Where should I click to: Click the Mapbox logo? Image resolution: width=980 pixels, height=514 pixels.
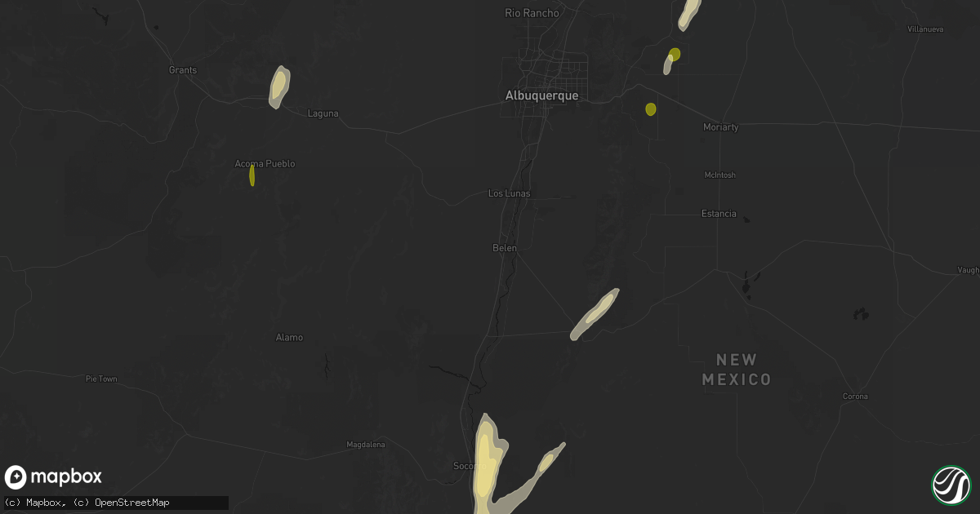pos(53,477)
